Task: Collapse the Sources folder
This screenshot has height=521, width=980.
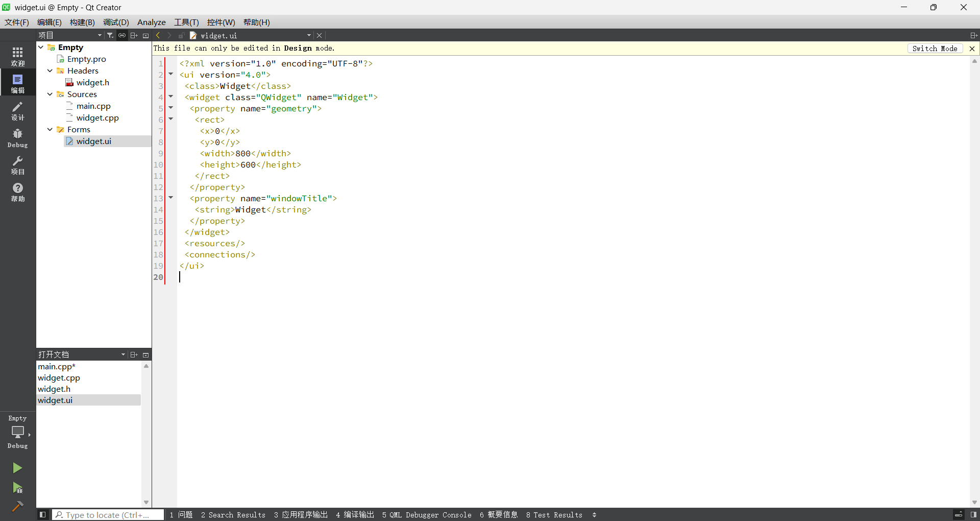Action: (50, 94)
